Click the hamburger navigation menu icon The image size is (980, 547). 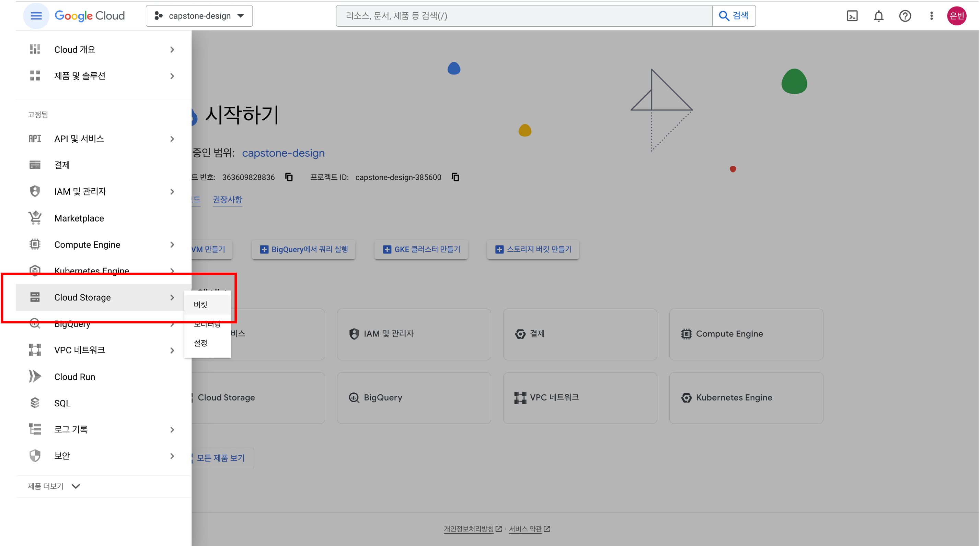[x=36, y=16]
